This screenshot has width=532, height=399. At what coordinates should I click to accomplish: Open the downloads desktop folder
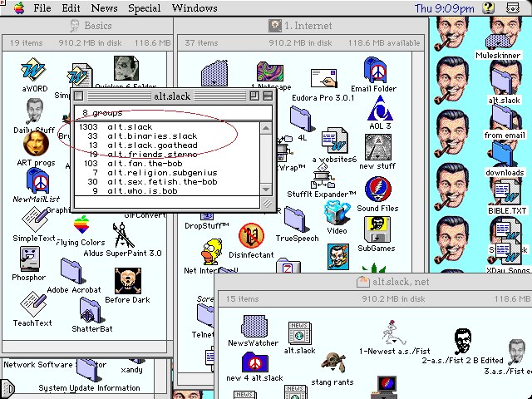pyautogui.click(x=503, y=154)
